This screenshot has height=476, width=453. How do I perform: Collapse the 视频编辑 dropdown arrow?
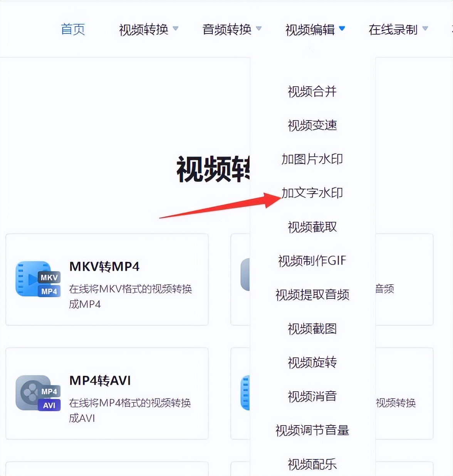click(x=342, y=28)
